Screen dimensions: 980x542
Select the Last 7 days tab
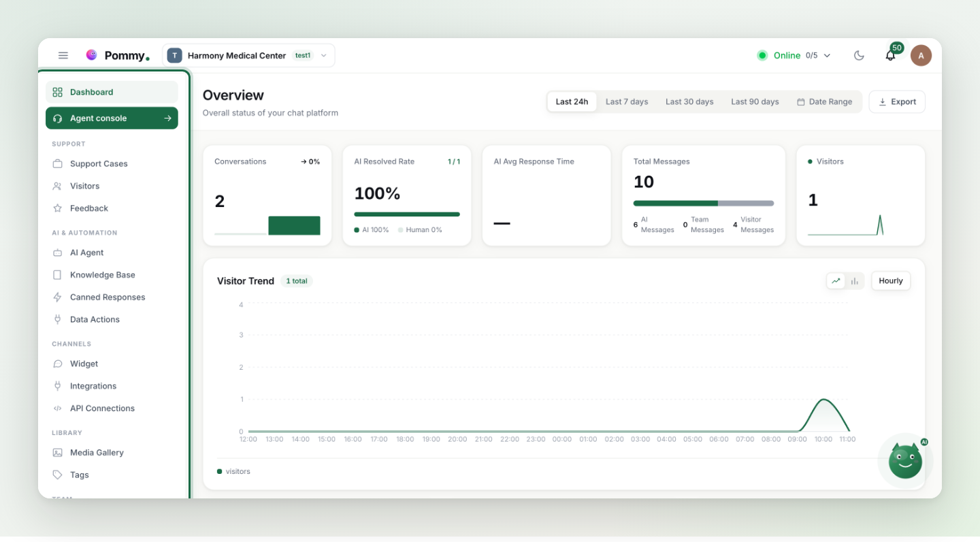coord(627,102)
